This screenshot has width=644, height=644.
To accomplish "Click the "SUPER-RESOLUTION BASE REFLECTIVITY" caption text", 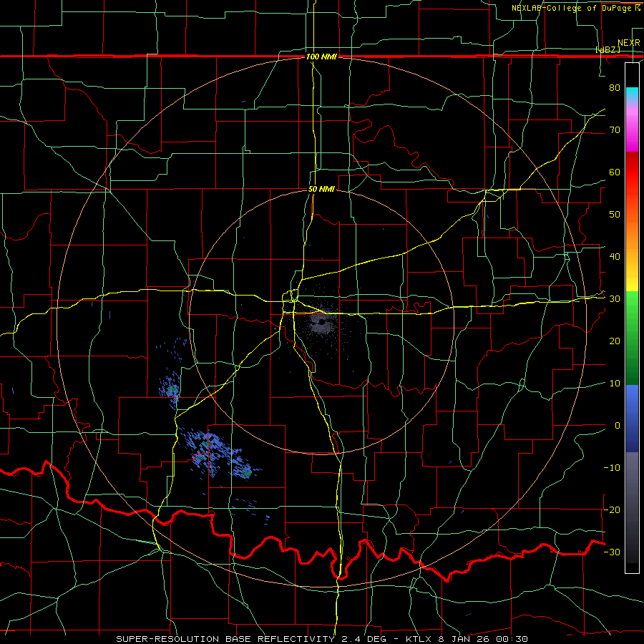I will click(225, 639).
